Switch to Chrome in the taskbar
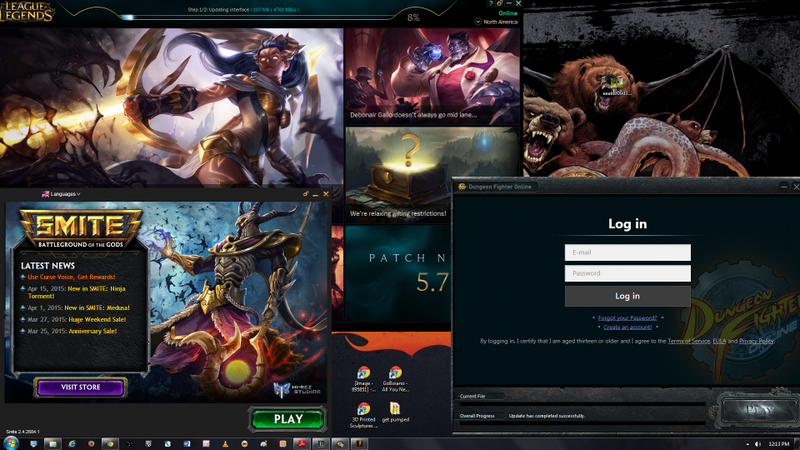 point(110,444)
